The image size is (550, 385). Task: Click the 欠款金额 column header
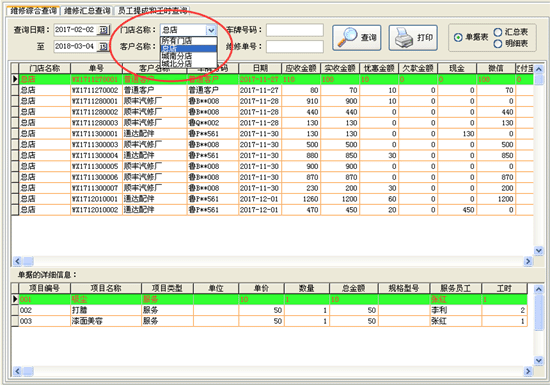click(418, 68)
